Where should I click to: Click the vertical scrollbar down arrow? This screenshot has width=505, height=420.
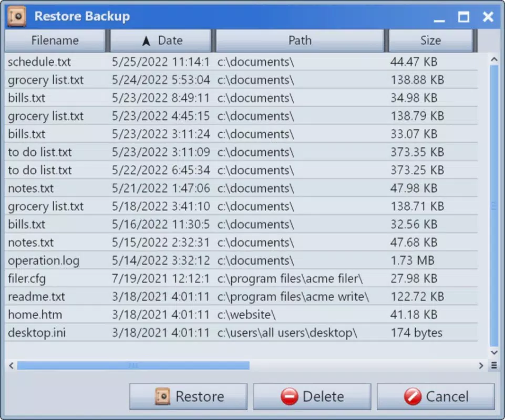click(494, 352)
